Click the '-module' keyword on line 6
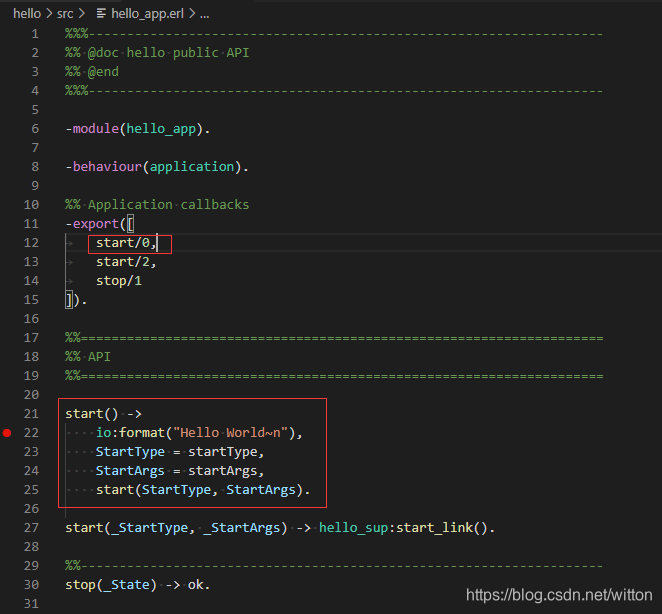The image size is (662, 614). tap(92, 129)
